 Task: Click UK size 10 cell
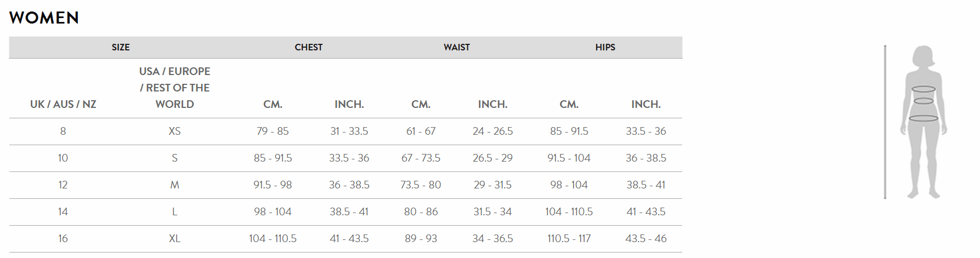[63, 158]
